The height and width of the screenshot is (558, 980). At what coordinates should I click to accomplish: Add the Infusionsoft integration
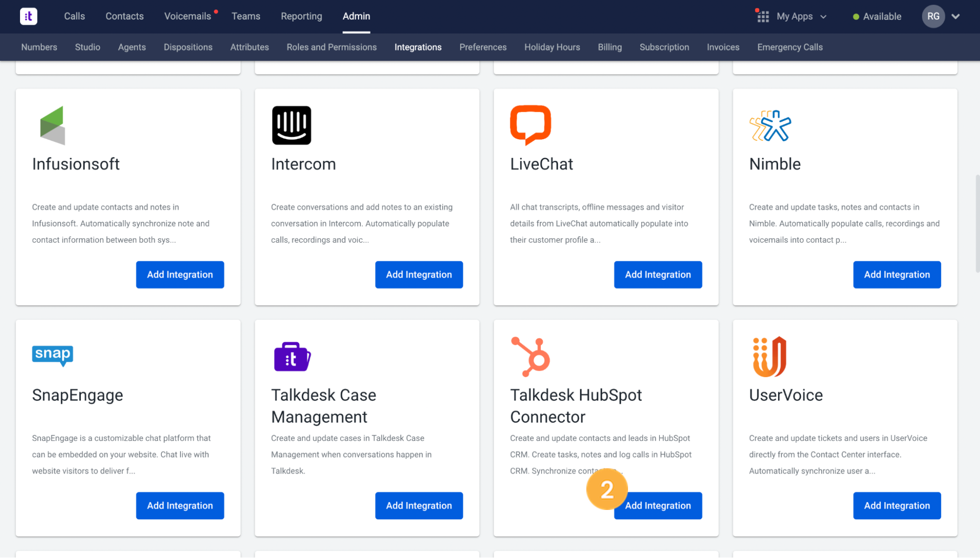tap(180, 275)
